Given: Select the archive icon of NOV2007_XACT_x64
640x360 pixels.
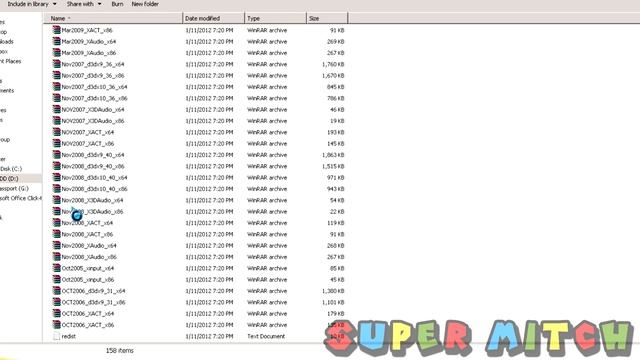Looking at the screenshot, I should [56, 132].
